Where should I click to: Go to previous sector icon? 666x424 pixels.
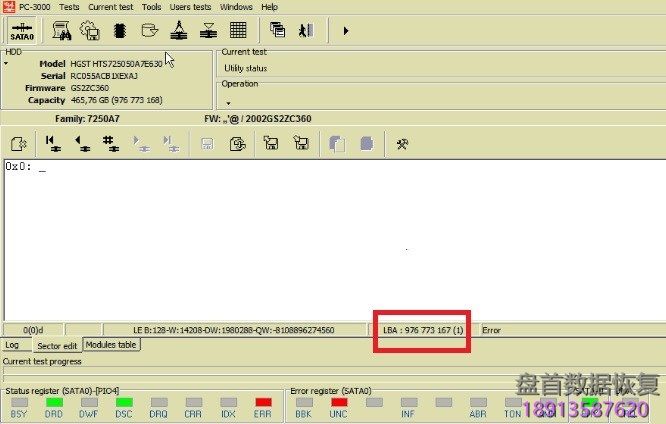click(82, 144)
